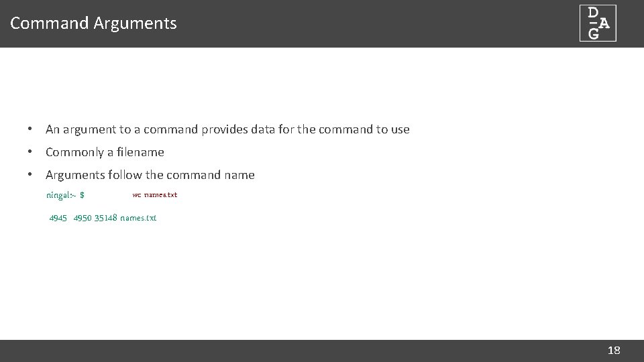This screenshot has width=644, height=362.
Task: Click the bullet before "Commonly a filename"
Action: pos(31,152)
